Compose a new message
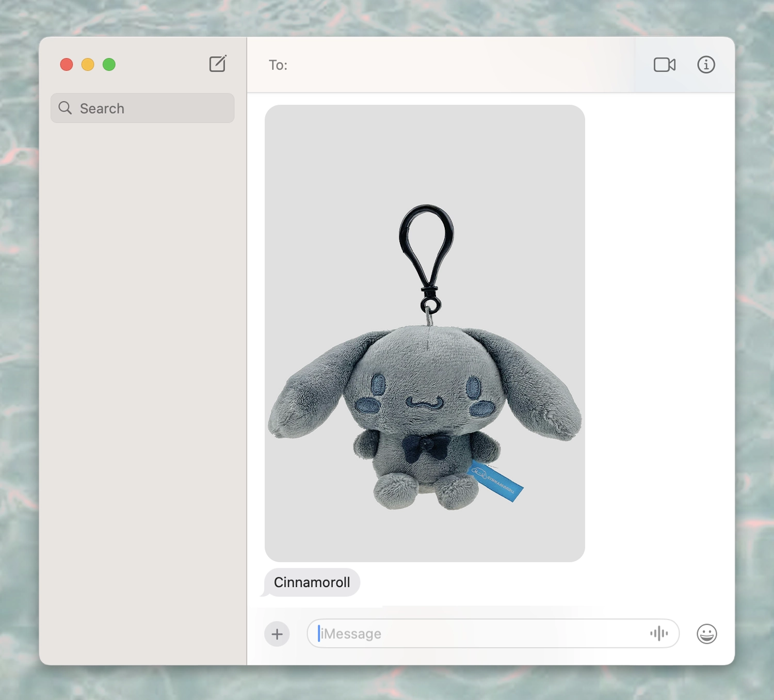The height and width of the screenshot is (700, 774). click(x=218, y=64)
